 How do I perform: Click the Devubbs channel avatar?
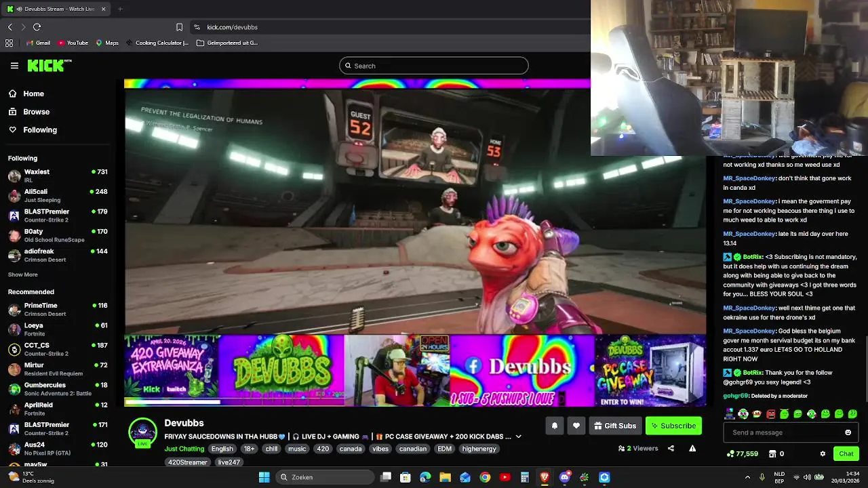[143, 432]
